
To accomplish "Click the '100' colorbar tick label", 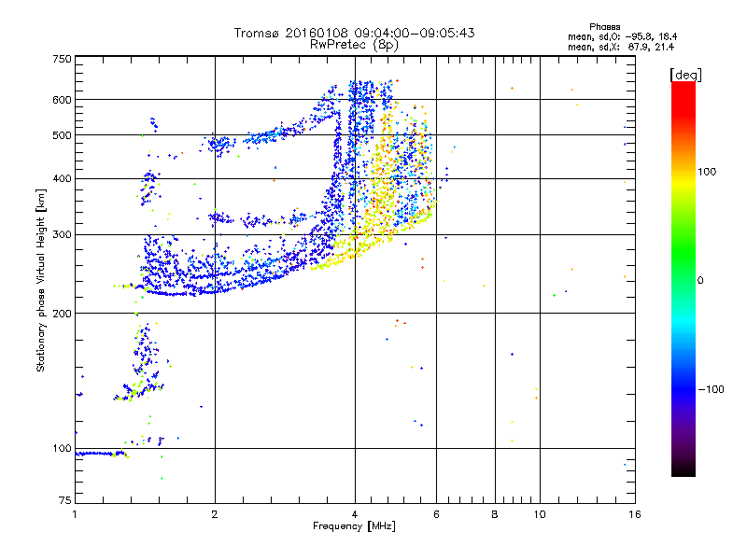I will pos(707,172).
